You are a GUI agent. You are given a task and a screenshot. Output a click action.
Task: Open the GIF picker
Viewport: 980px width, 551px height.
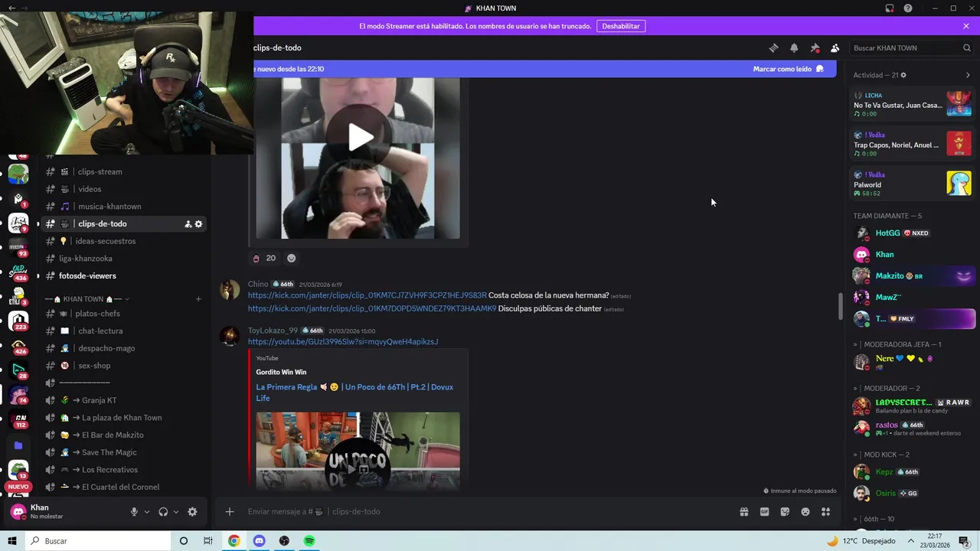(764, 511)
